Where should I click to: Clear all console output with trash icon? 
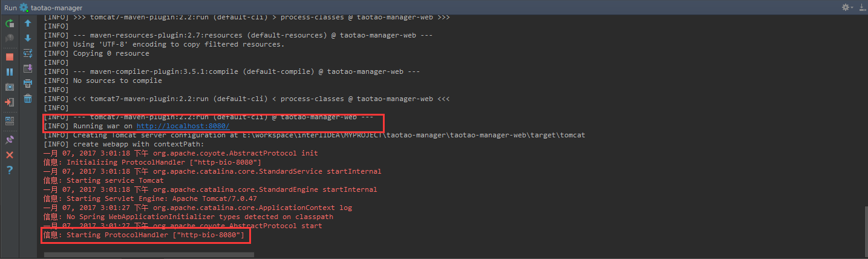point(28,99)
